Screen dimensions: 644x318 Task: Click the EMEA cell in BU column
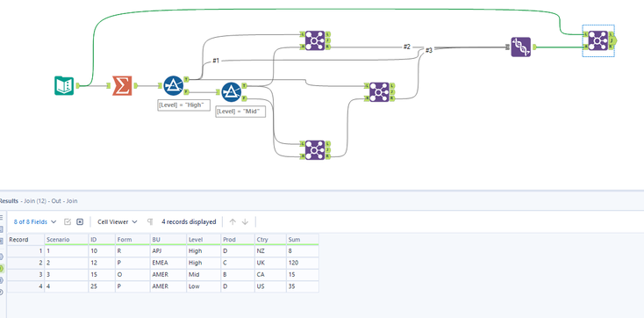point(168,263)
